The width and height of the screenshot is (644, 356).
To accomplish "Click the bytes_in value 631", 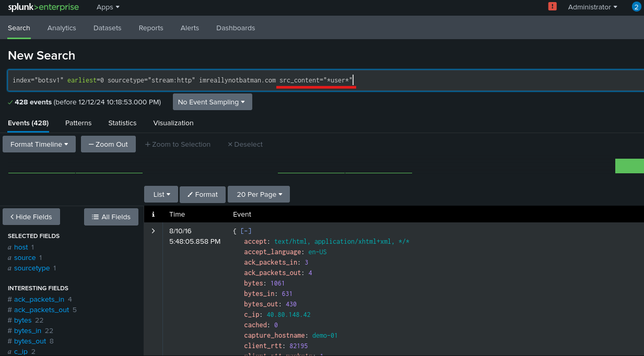I will point(287,294).
